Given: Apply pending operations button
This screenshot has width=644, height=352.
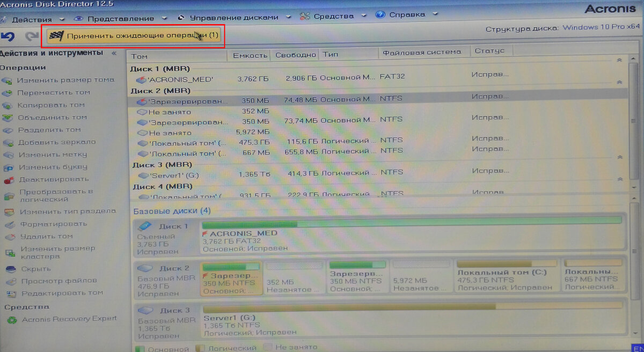Looking at the screenshot, I should tap(134, 36).
